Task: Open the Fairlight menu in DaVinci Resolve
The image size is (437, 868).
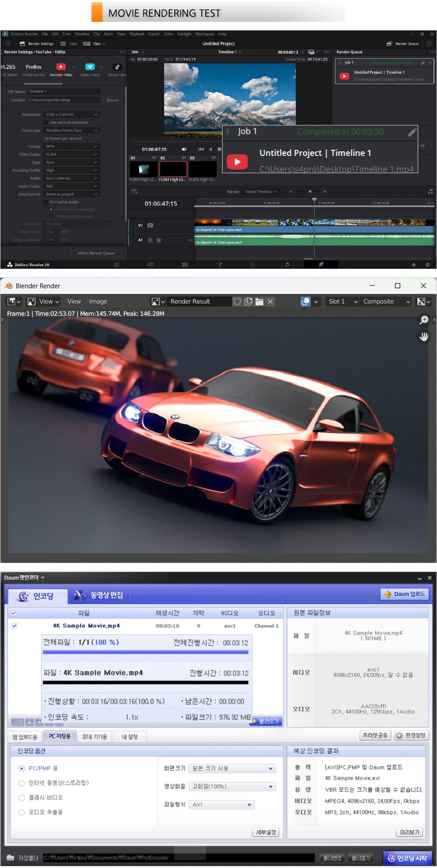Action: (x=184, y=34)
